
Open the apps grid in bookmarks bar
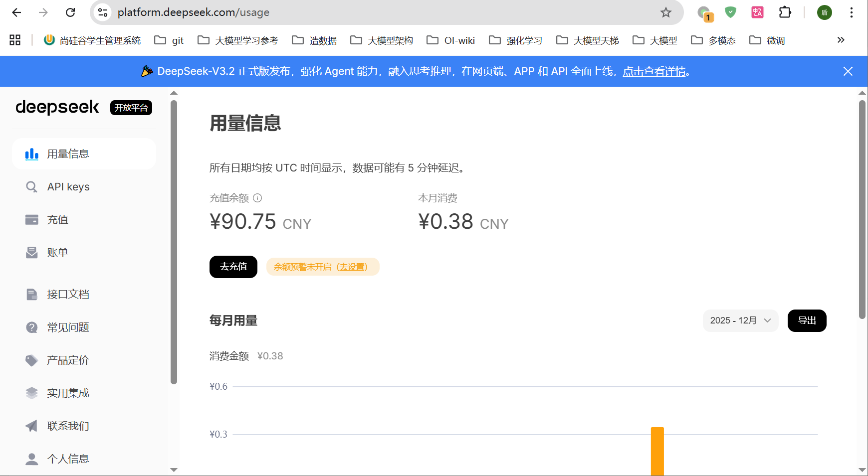15,40
